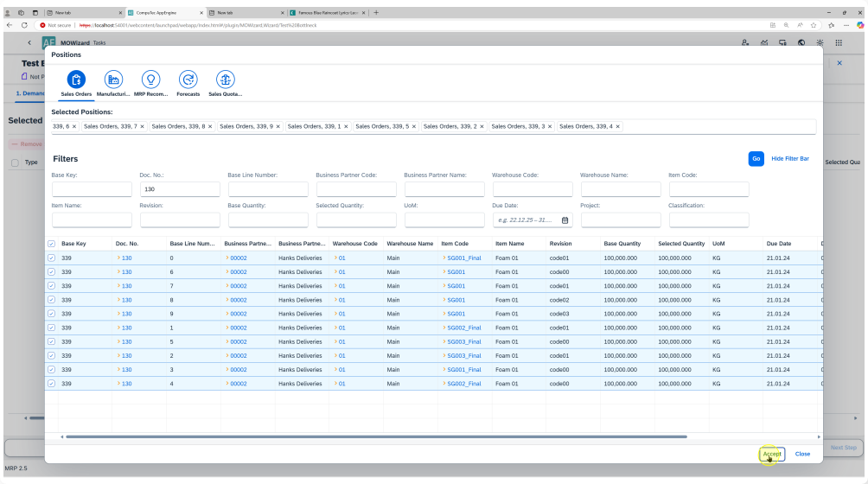Image resolution: width=868 pixels, height=484 pixels.
Task: Uncheck the row with Base Line Number 6
Action: pyautogui.click(x=51, y=272)
